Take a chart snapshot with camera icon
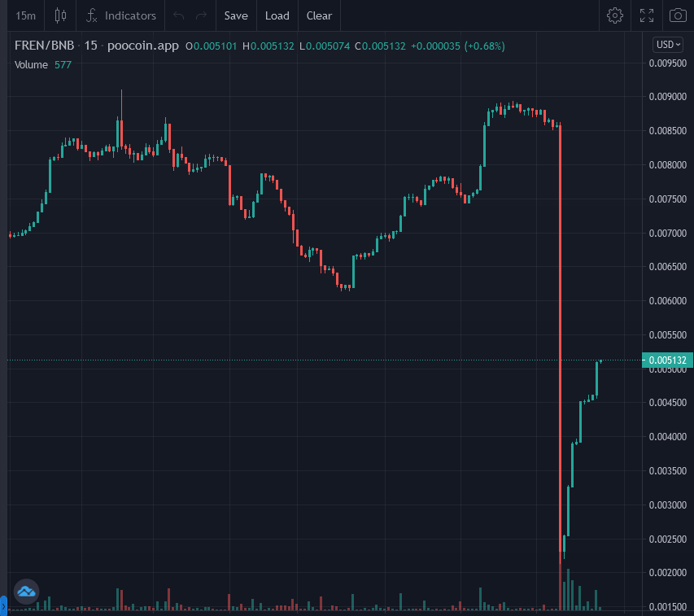 pos(678,16)
